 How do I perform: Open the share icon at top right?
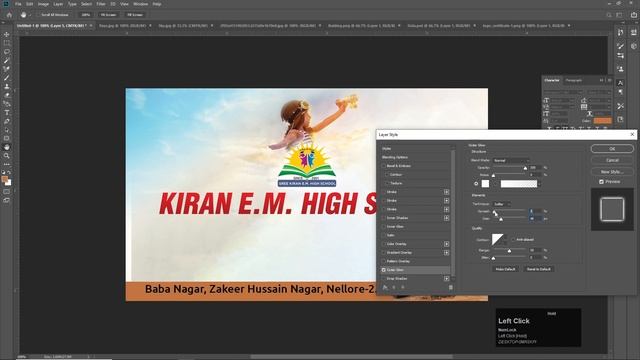[634, 15]
